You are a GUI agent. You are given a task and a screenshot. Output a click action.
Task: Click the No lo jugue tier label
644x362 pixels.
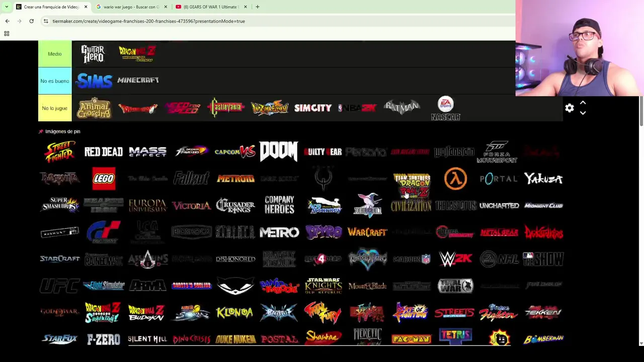(55, 108)
